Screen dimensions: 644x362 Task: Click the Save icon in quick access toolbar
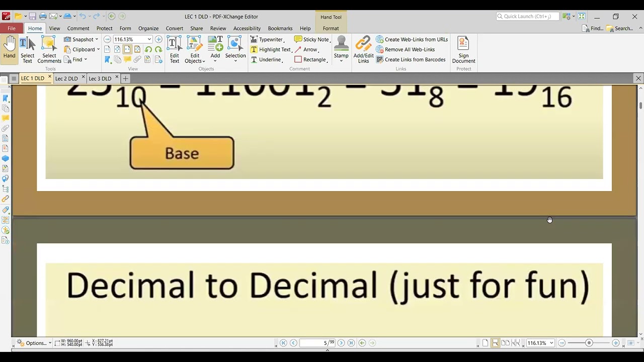pyautogui.click(x=33, y=17)
